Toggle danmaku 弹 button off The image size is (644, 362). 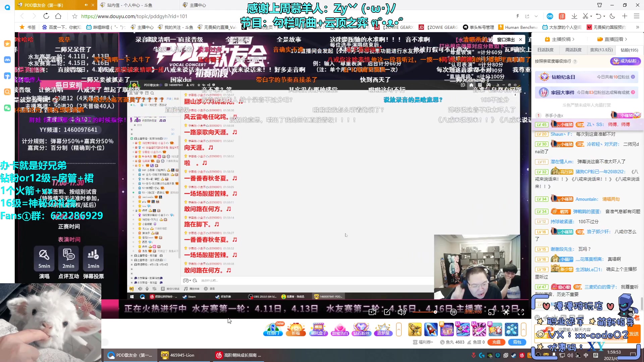(453, 312)
